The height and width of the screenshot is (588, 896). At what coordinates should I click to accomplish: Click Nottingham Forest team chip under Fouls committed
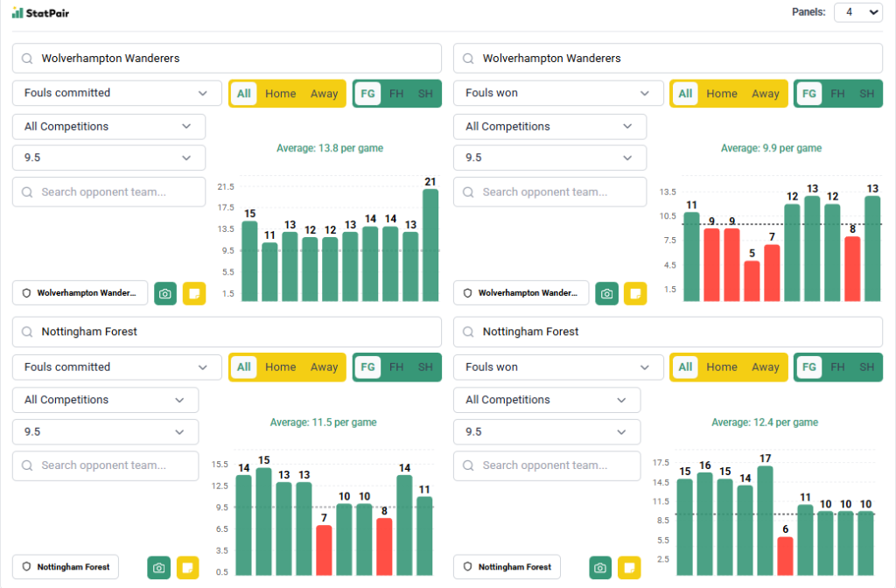(x=66, y=567)
